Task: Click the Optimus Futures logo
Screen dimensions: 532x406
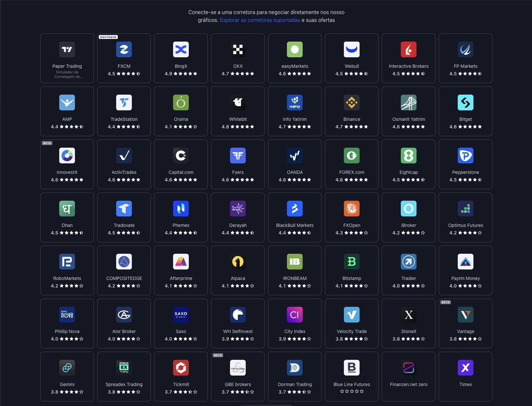Action: tap(465, 209)
